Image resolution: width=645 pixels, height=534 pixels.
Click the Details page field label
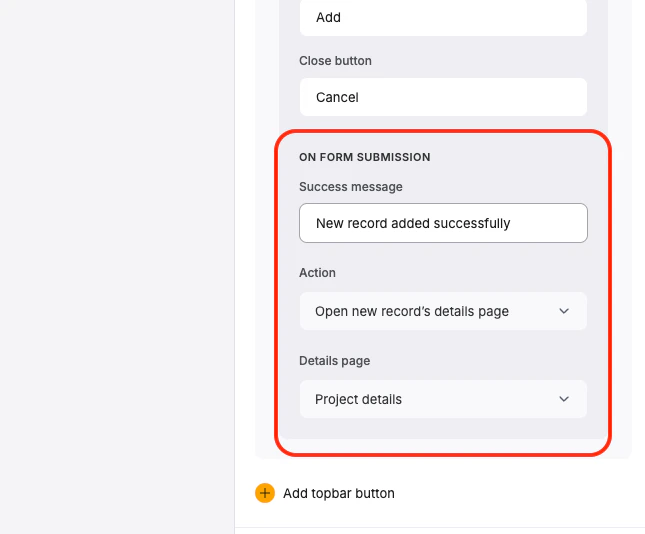(x=334, y=361)
